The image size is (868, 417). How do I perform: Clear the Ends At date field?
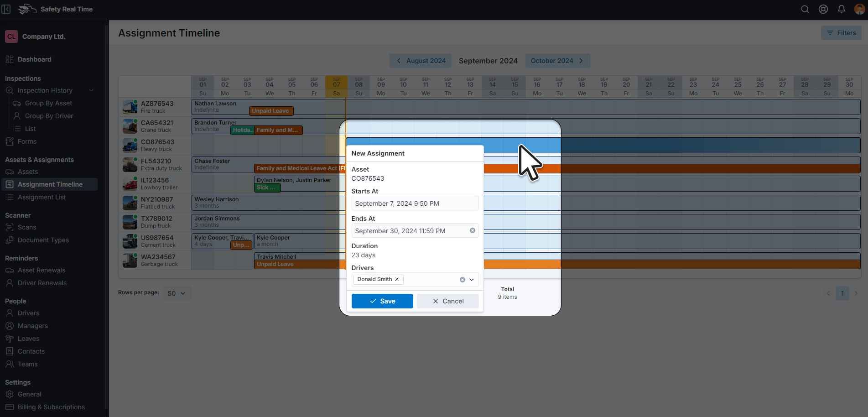click(473, 231)
